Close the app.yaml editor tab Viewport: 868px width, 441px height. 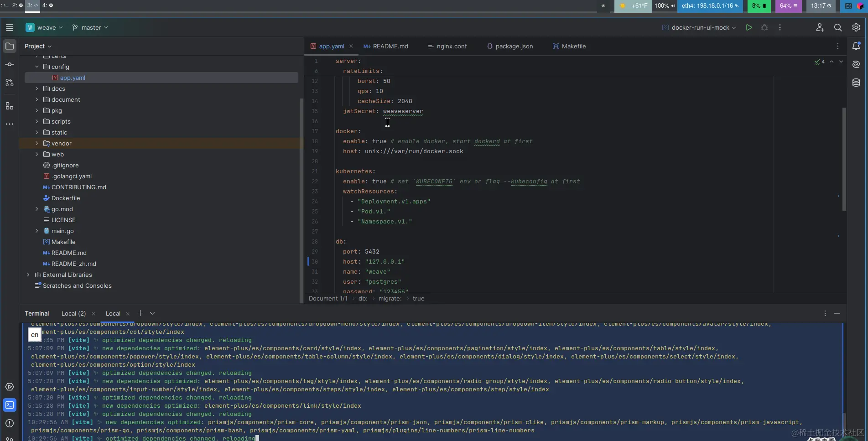click(351, 46)
